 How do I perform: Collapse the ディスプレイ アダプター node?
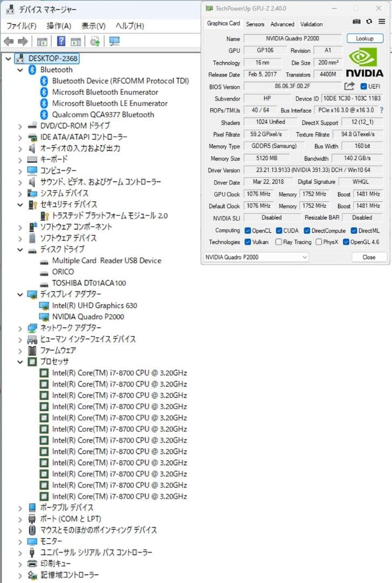pyautogui.click(x=20, y=295)
